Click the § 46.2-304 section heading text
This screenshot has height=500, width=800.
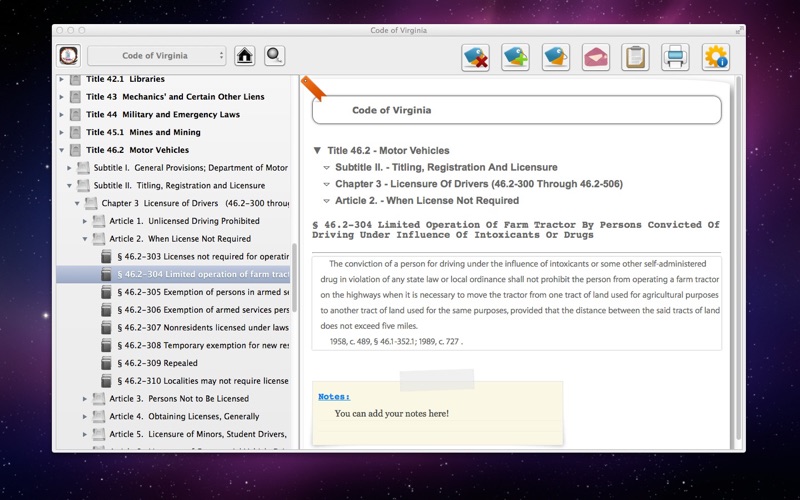coord(516,230)
